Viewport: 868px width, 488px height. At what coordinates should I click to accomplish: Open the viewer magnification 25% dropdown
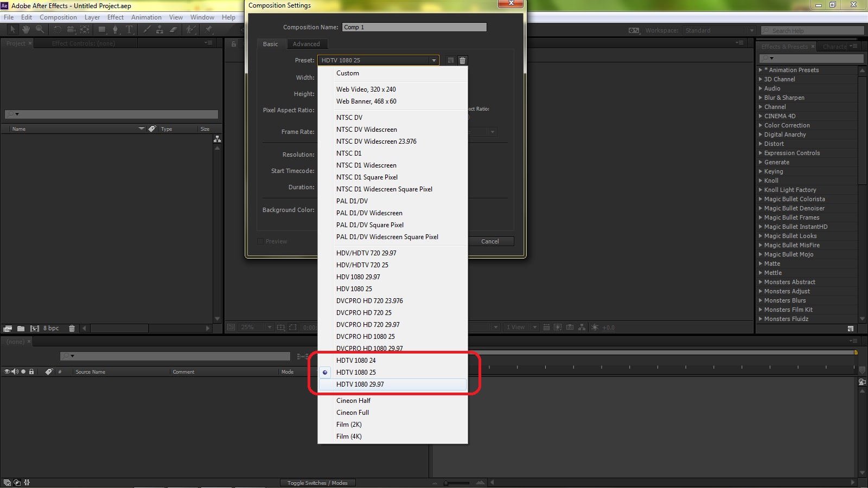tap(256, 327)
